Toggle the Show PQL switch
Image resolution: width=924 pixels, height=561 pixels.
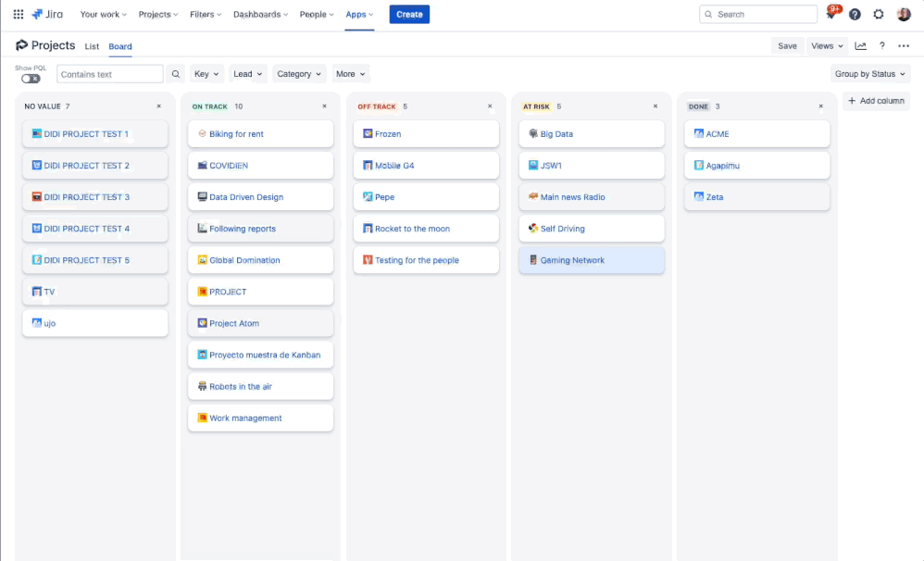pos(30,78)
